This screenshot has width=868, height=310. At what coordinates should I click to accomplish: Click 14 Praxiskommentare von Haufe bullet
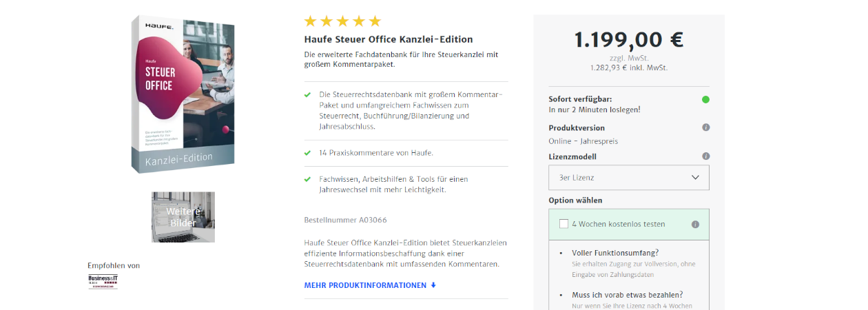coord(376,153)
